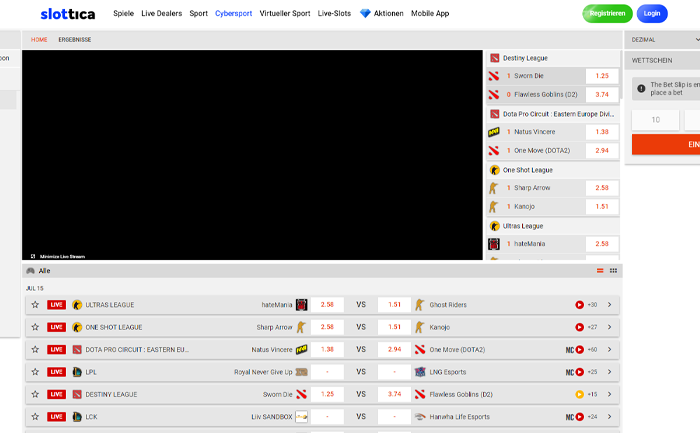Go to the Sport section

tap(199, 13)
